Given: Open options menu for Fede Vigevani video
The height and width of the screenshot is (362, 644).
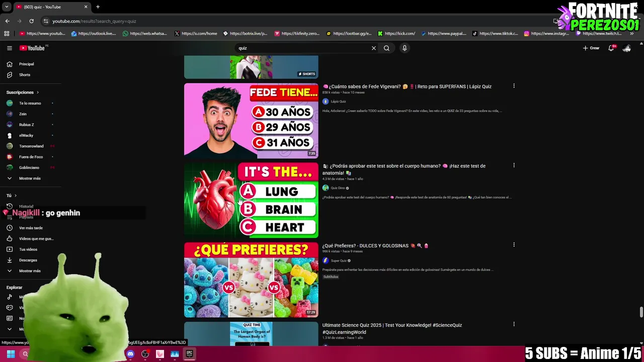Looking at the screenshot, I should (514, 86).
